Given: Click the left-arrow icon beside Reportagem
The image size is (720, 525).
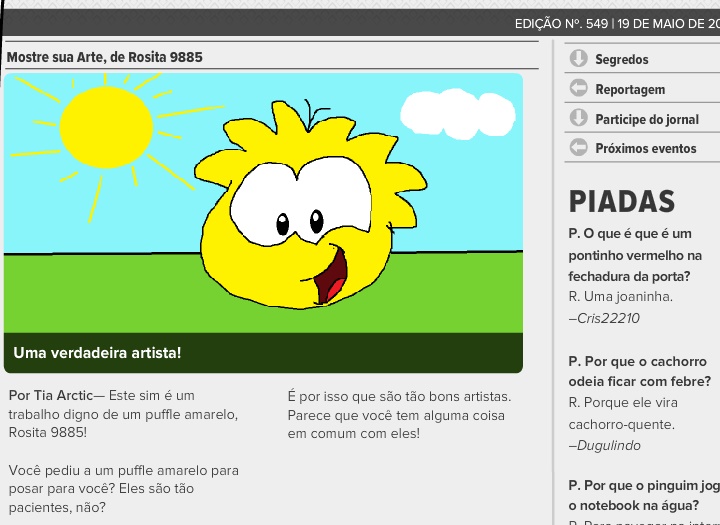Looking at the screenshot, I should click(x=579, y=88).
